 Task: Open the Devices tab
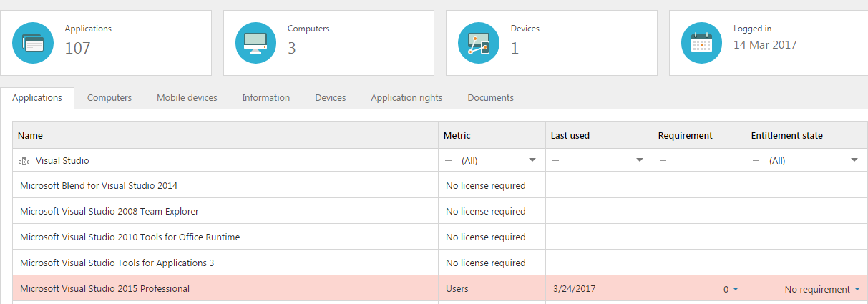(331, 98)
